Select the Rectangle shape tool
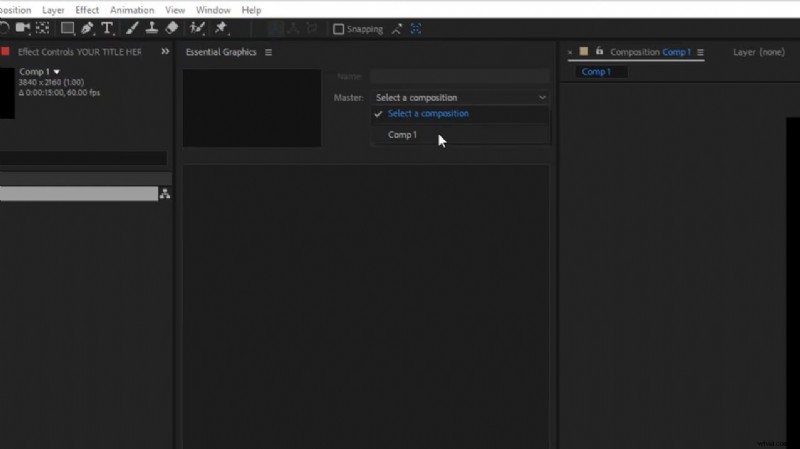This screenshot has height=449, width=800. 67,29
